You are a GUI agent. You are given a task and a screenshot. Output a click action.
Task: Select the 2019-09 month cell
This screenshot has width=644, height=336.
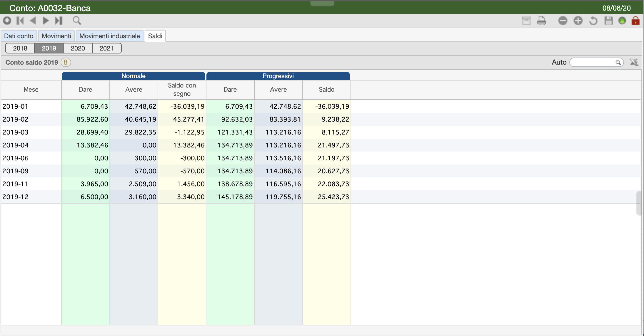[31, 171]
